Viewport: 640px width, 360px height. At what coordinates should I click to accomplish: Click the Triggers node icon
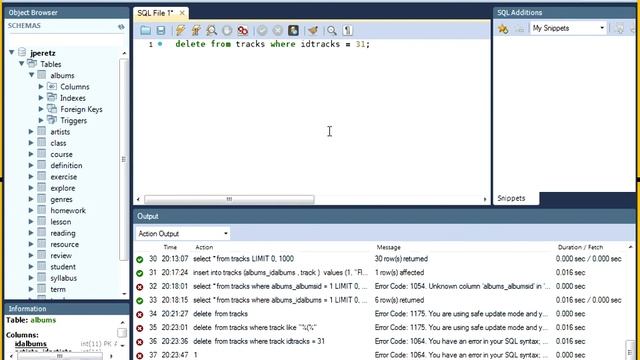coord(52,120)
